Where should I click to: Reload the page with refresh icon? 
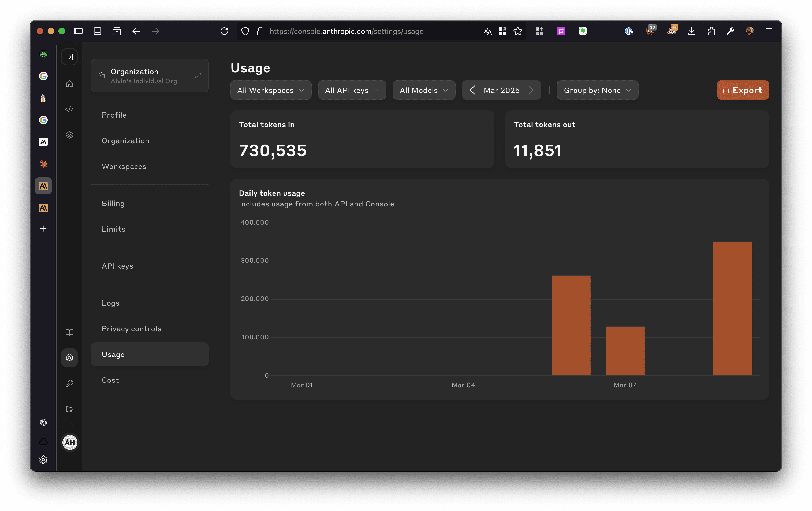(224, 31)
